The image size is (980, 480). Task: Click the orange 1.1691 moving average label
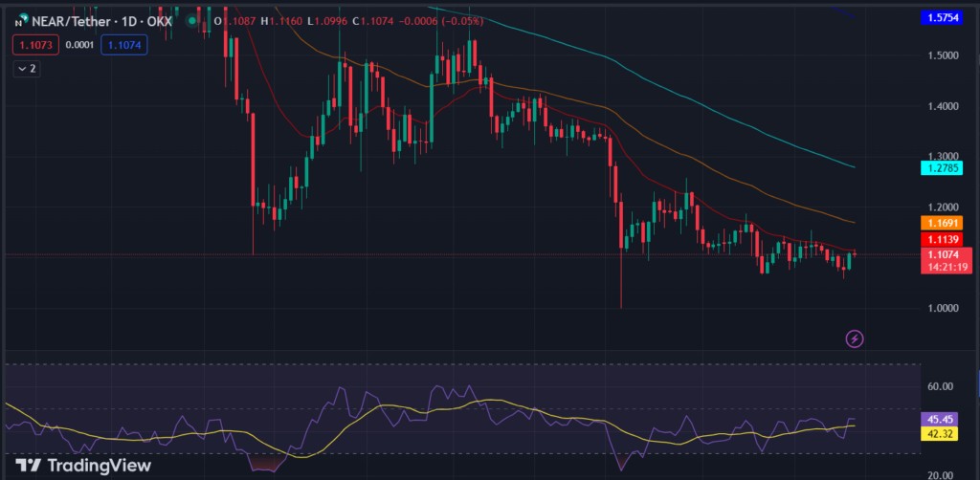pos(942,223)
